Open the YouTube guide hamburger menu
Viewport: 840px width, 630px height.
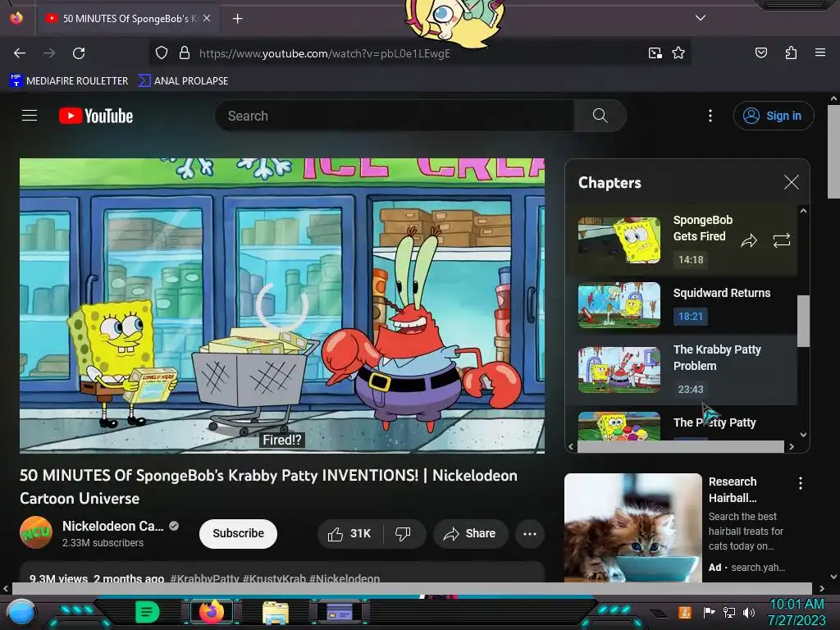30,116
